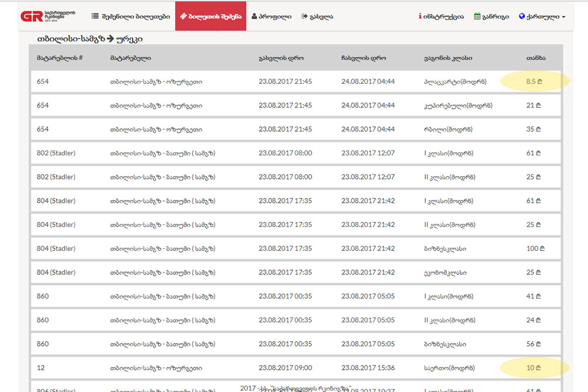This screenshot has height=392, width=588.
Task: Select the 56 ₾ price cell
Action: 534,344
